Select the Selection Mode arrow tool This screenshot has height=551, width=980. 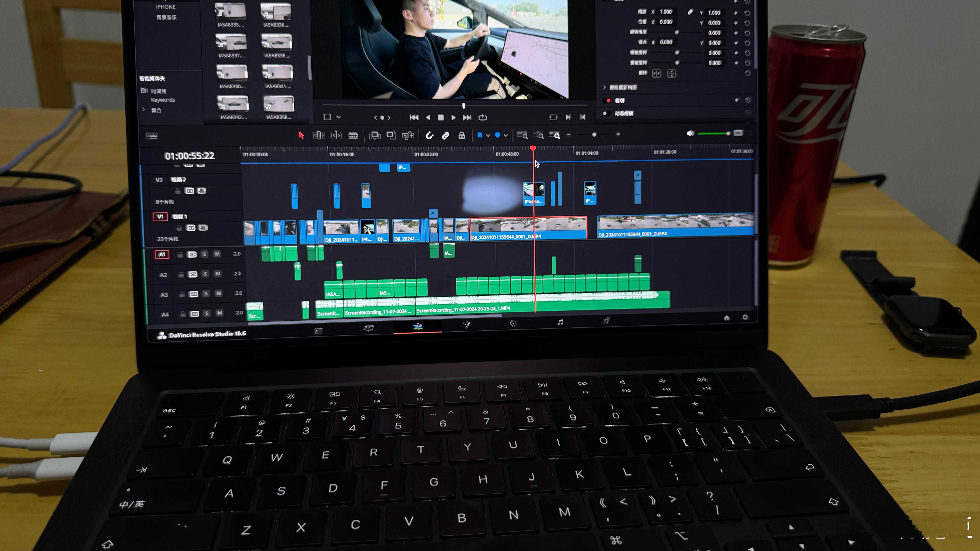tap(301, 135)
